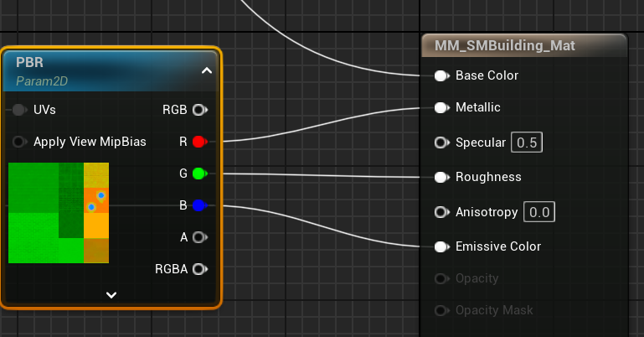Click the RGBA output pin
The image size is (644, 337).
tap(200, 269)
